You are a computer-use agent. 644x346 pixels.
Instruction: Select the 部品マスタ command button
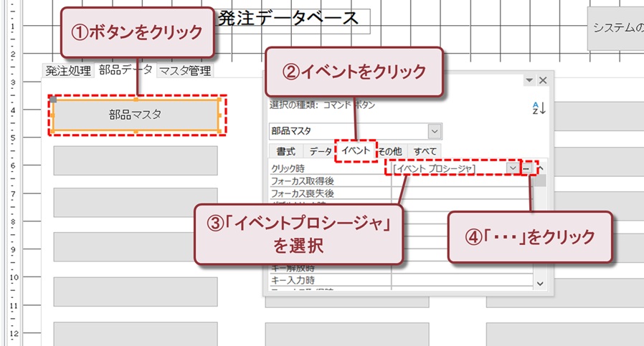click(136, 115)
